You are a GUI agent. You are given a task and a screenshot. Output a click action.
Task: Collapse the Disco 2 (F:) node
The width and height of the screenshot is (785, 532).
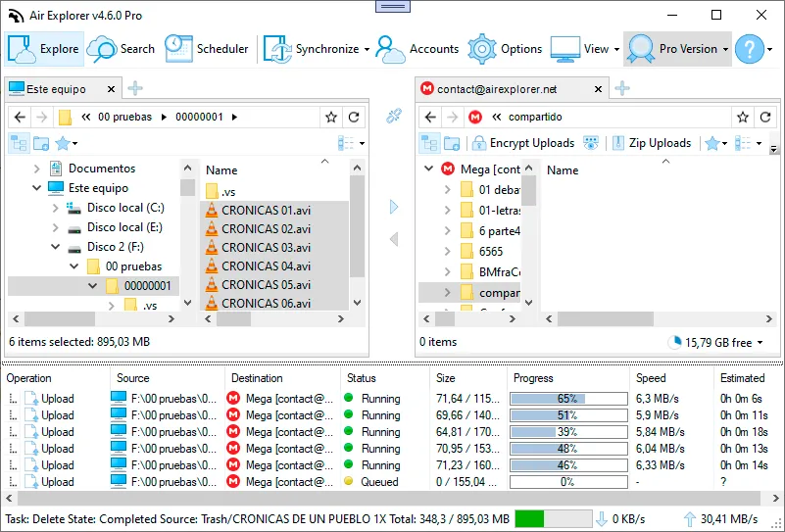55,247
